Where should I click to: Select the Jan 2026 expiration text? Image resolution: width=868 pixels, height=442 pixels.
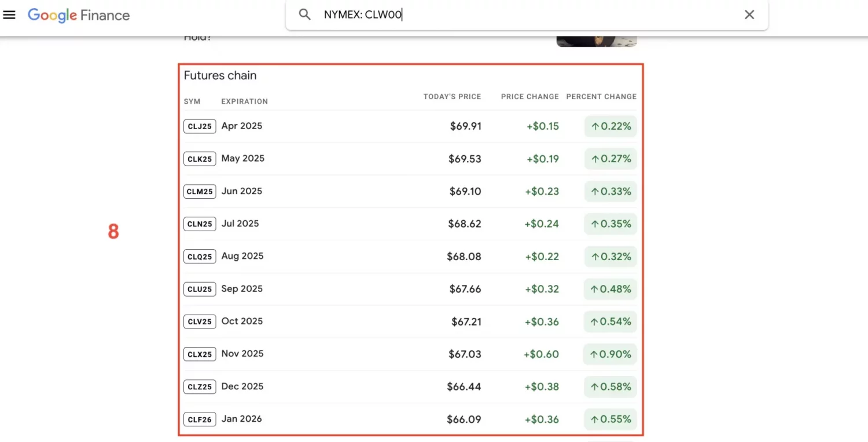pyautogui.click(x=242, y=418)
